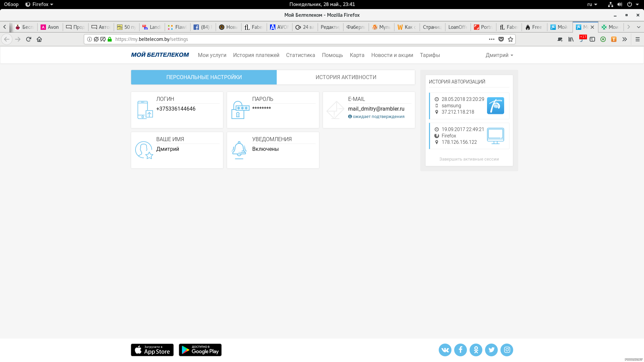The height and width of the screenshot is (362, 644).
Task: Open the ru keyboard layout selector
Action: (x=592, y=4)
